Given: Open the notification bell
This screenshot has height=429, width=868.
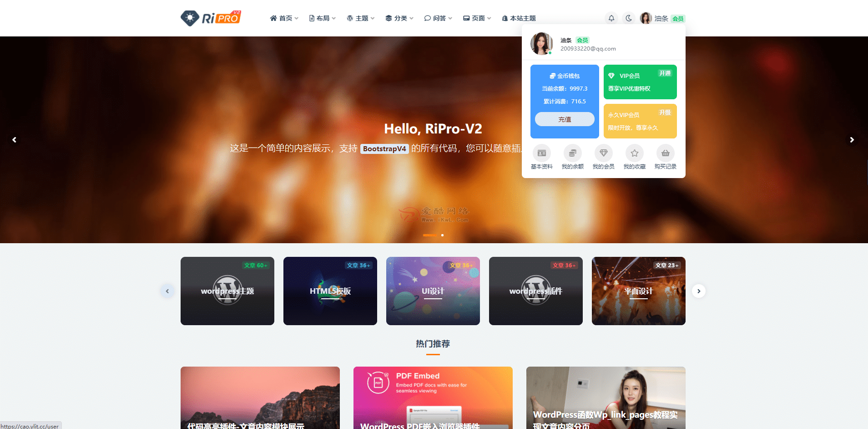Looking at the screenshot, I should [611, 18].
